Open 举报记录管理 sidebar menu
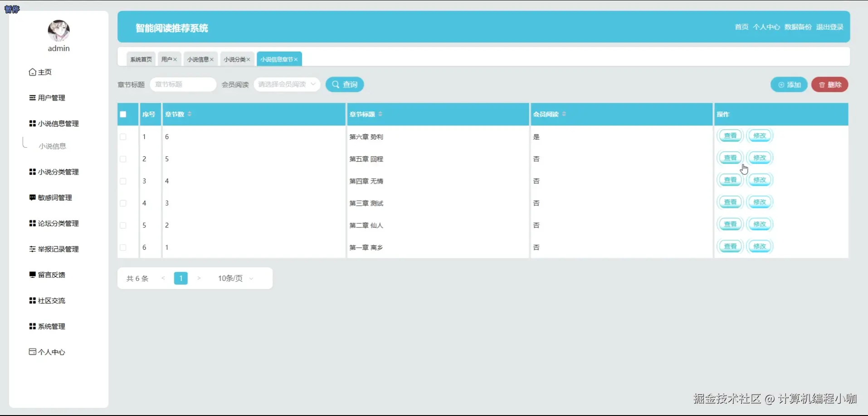 (54, 249)
